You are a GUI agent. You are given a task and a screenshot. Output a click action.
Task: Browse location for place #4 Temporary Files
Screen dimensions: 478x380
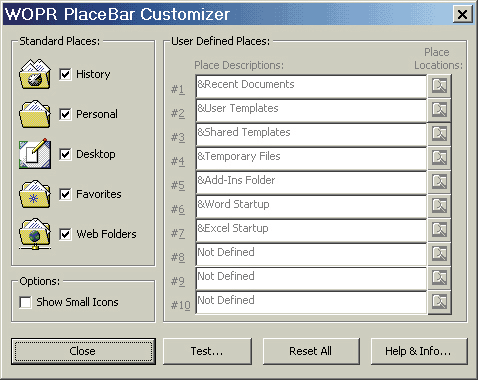[439, 158]
